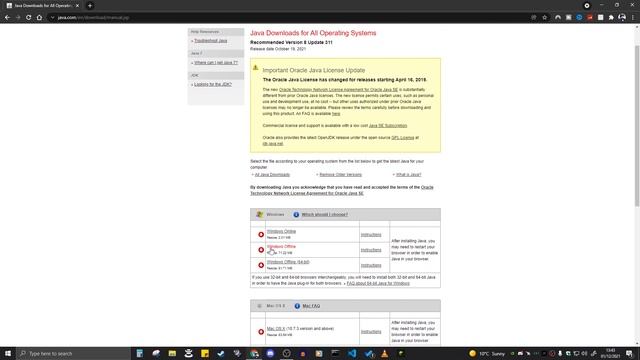Image resolution: width=640 pixels, height=360 pixels.
Task: Open the What is Java? link
Action: [408, 175]
